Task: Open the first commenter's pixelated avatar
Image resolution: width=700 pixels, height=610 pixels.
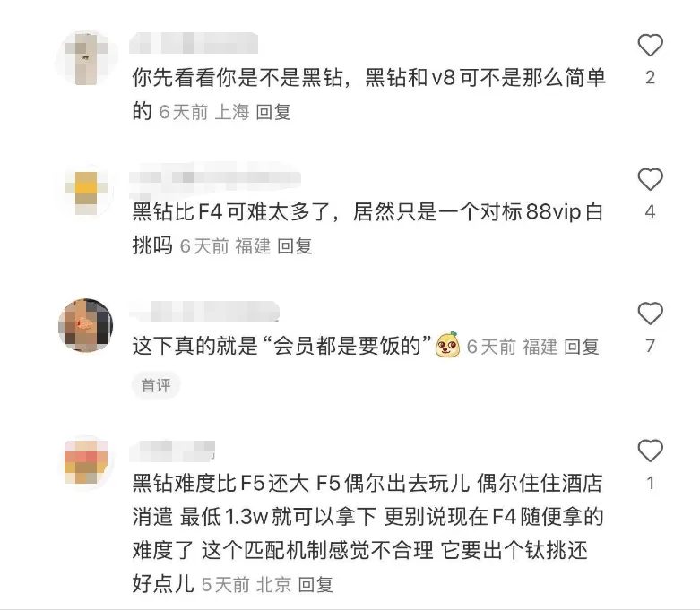Action: (86, 58)
